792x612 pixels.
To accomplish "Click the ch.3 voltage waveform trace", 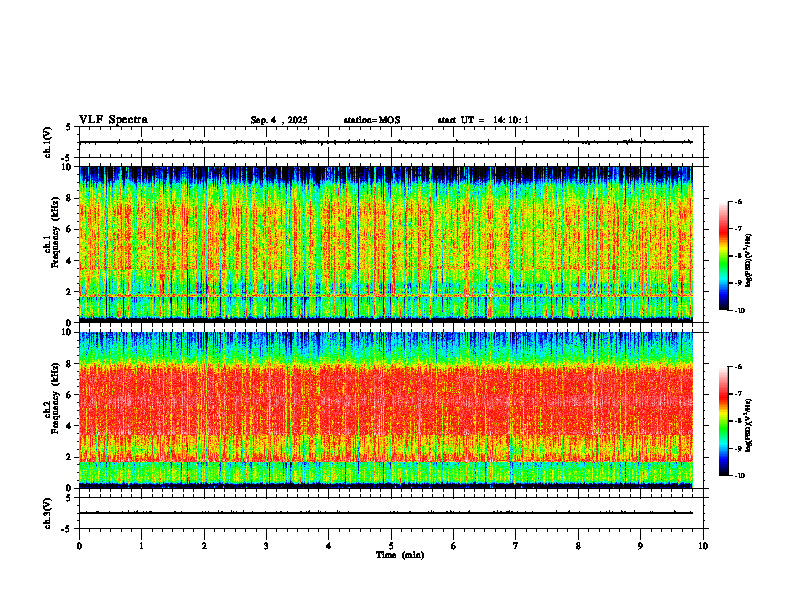I will 386,513.
